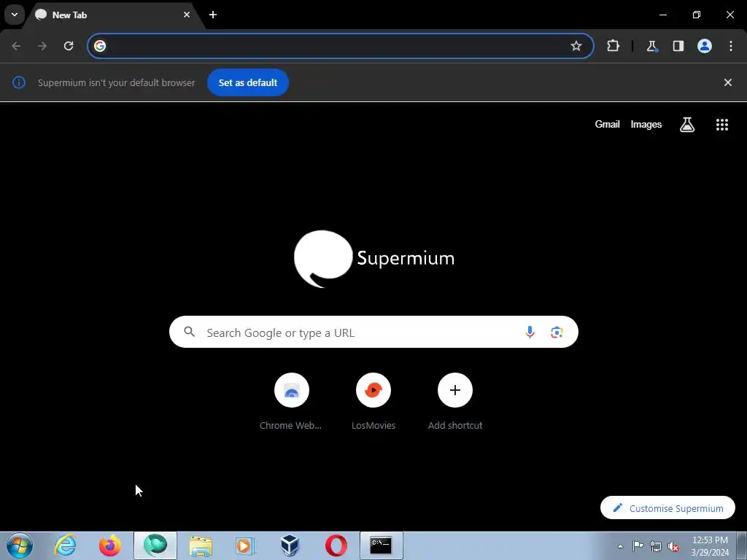
Task: Reload the current page
Action: (x=69, y=46)
